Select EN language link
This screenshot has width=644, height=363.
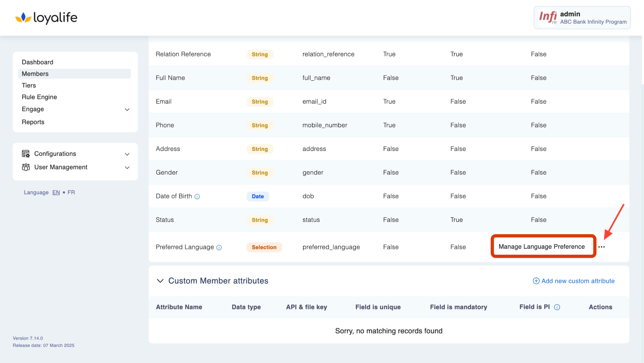[56, 192]
